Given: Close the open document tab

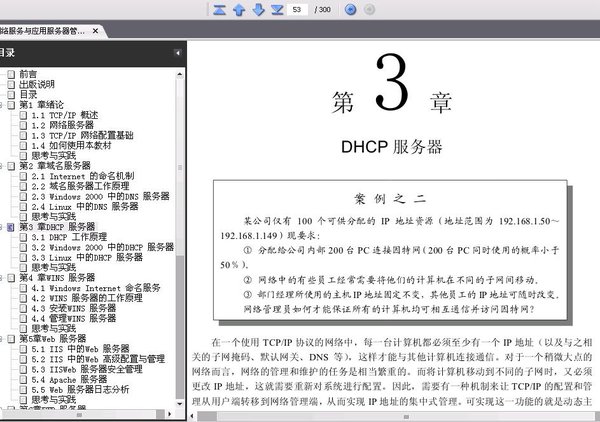Looking at the screenshot, I should coord(95,31).
